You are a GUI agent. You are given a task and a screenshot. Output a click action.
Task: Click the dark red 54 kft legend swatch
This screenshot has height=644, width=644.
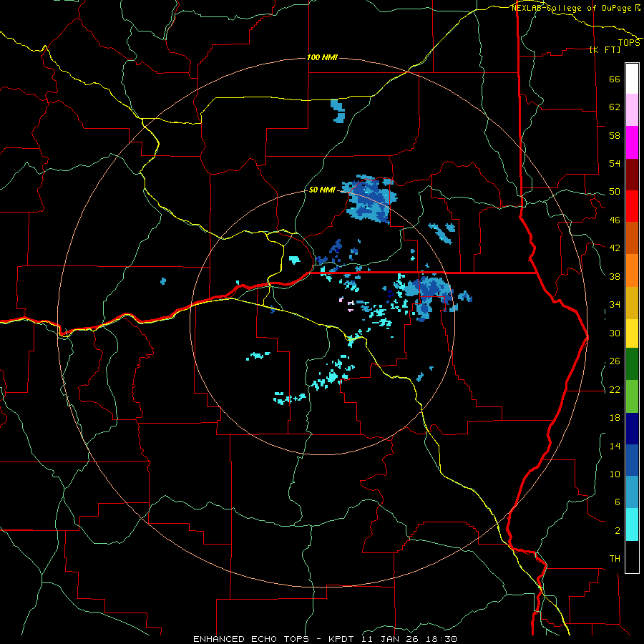click(x=632, y=175)
